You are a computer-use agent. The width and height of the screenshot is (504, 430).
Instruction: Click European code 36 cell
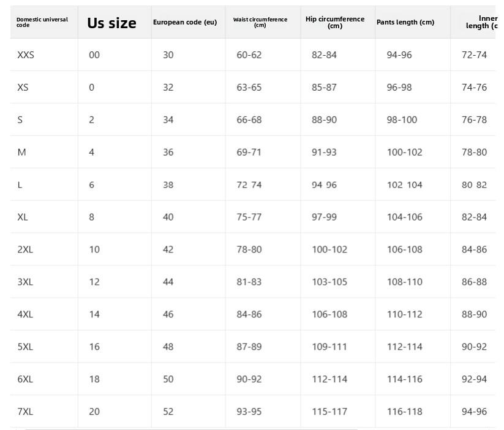168,153
